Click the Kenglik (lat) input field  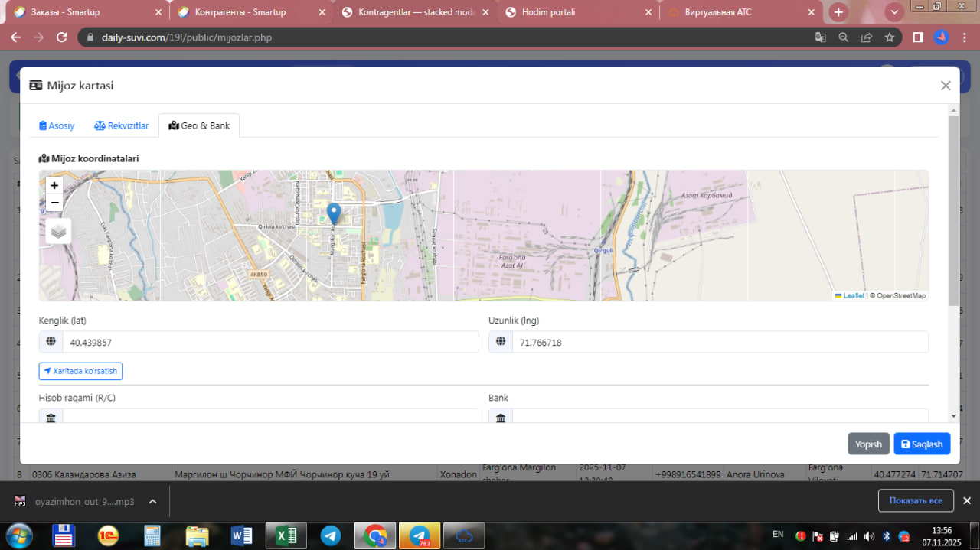(x=269, y=343)
